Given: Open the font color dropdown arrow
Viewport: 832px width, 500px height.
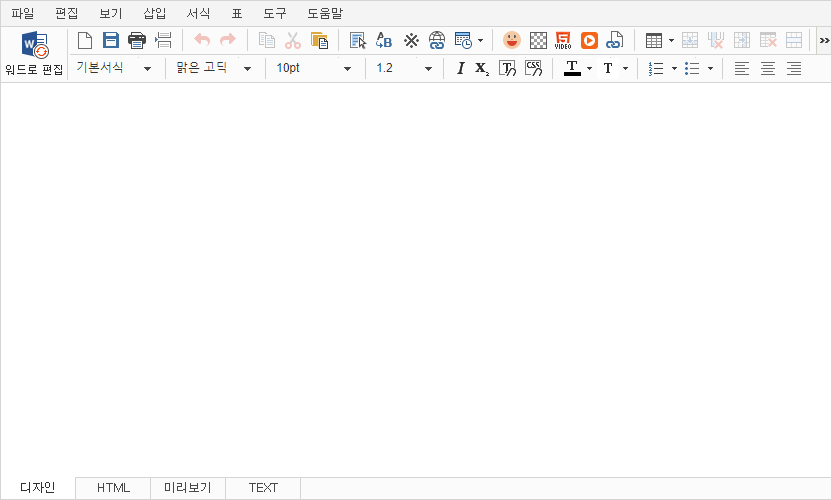Looking at the screenshot, I should pyautogui.click(x=589, y=68).
